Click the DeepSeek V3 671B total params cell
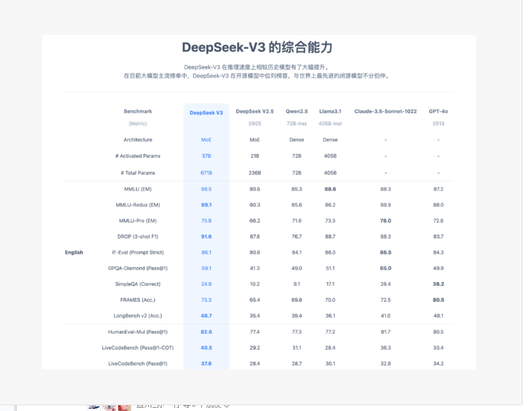The height and width of the screenshot is (411, 532). 206,173
